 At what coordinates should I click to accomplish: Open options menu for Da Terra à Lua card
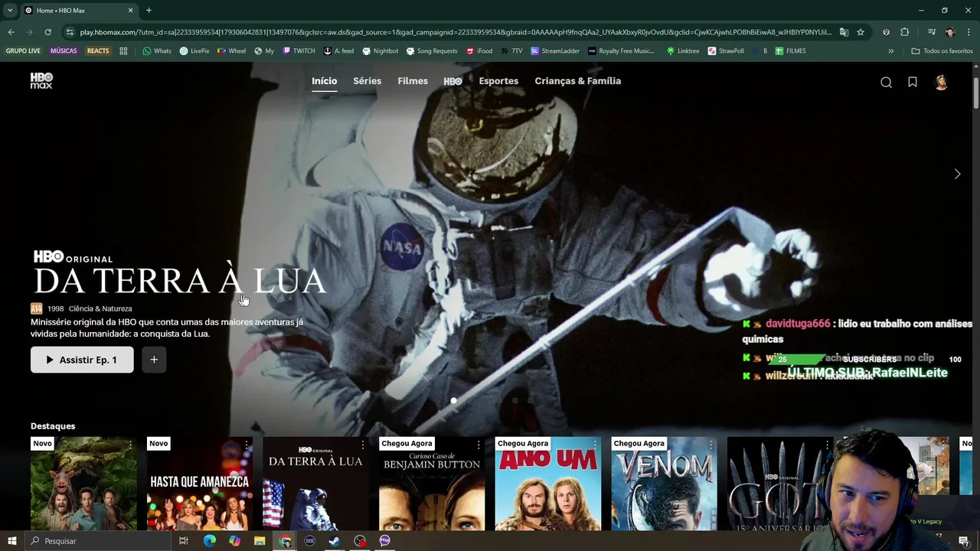(362, 444)
